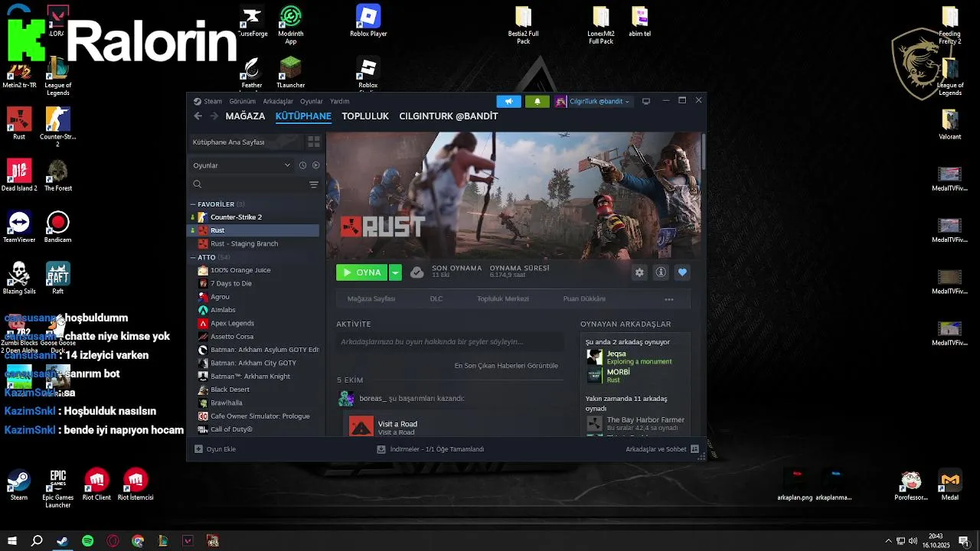
Task: Open Steam notifications bell
Action: (x=537, y=101)
